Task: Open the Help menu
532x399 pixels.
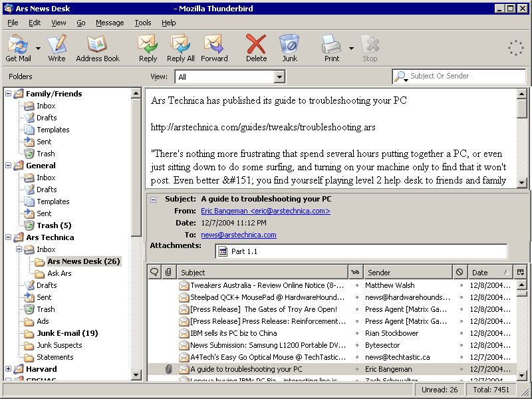Action: (x=169, y=23)
